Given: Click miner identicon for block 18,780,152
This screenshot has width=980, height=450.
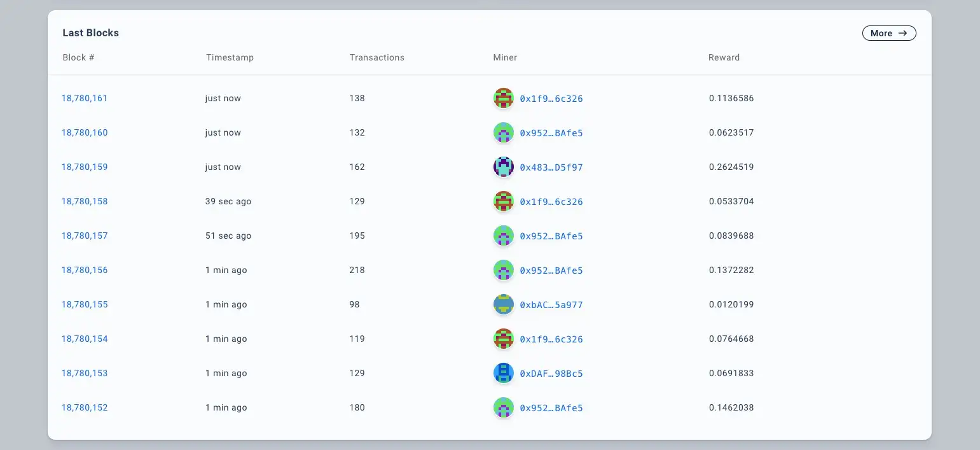Looking at the screenshot, I should [503, 407].
